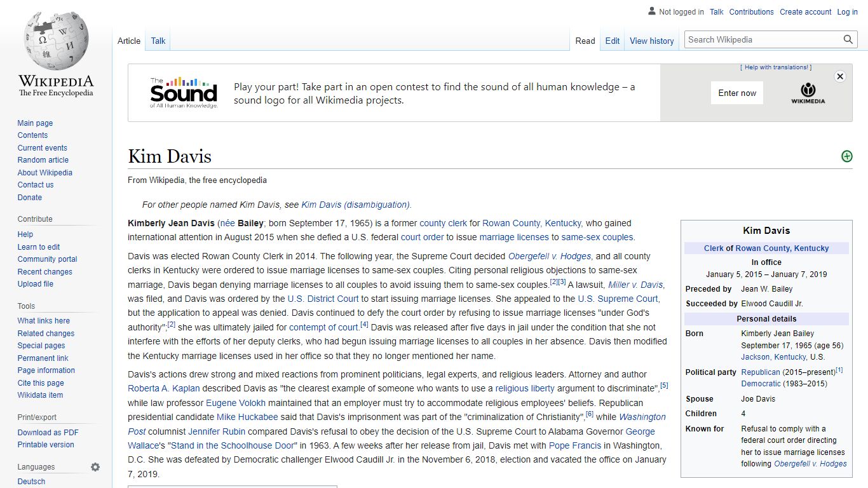Open Contact us link
Screen dimensions: 868x488
pos(36,185)
